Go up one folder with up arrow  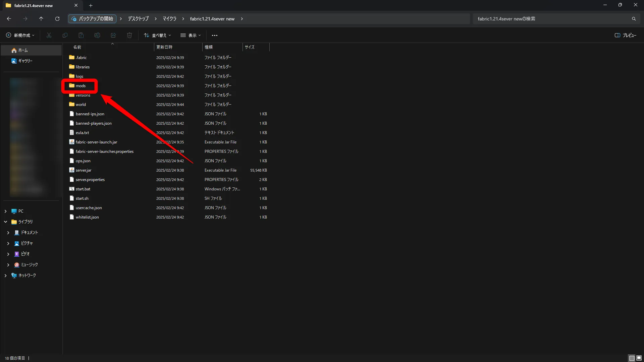[41, 19]
